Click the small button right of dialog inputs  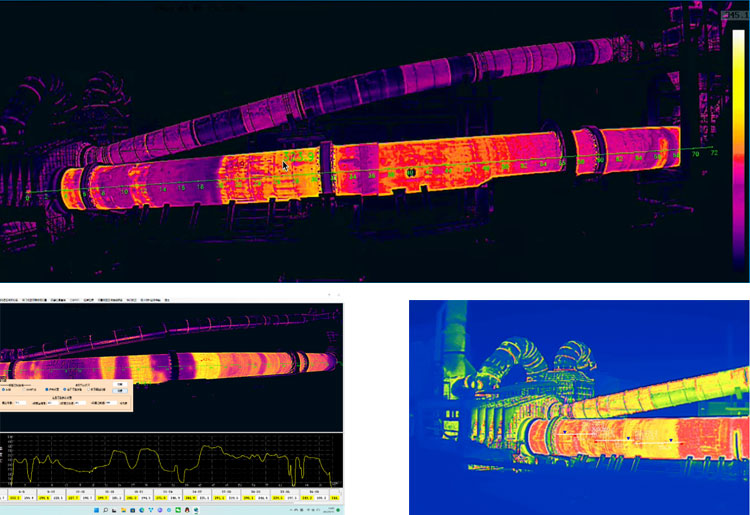pyautogui.click(x=123, y=403)
